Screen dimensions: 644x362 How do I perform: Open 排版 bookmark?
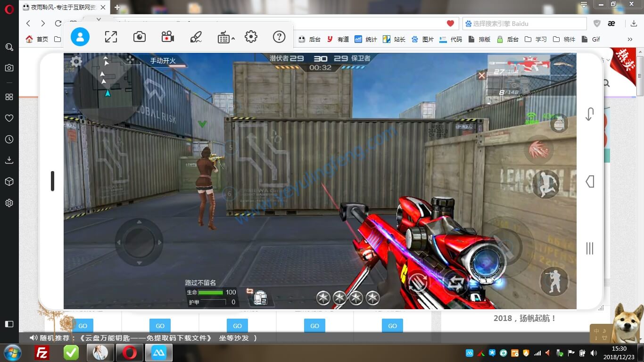tap(479, 40)
